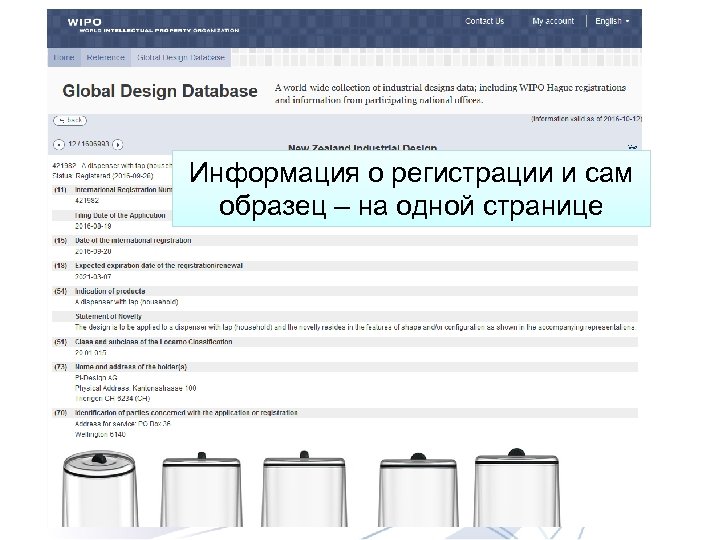Select the PI-Design AG holder name
Image resolution: width=720 pixels, height=540 pixels.
coord(96,377)
